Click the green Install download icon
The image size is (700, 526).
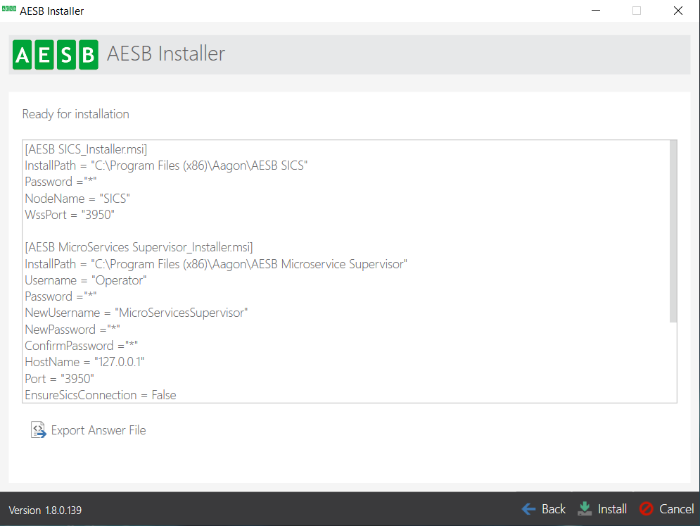pos(585,509)
